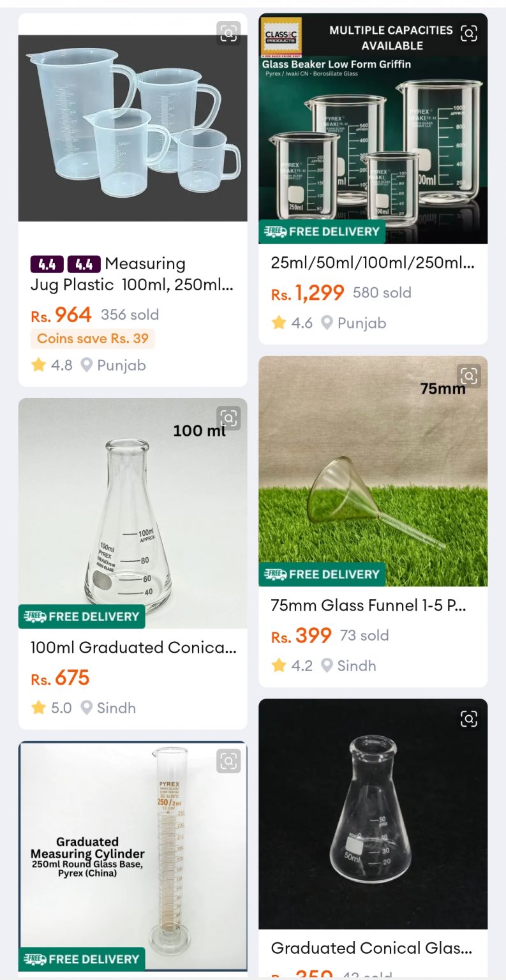Open "100ml Graduated Conical" listing title
The height and width of the screenshot is (980, 506).
pos(133,648)
